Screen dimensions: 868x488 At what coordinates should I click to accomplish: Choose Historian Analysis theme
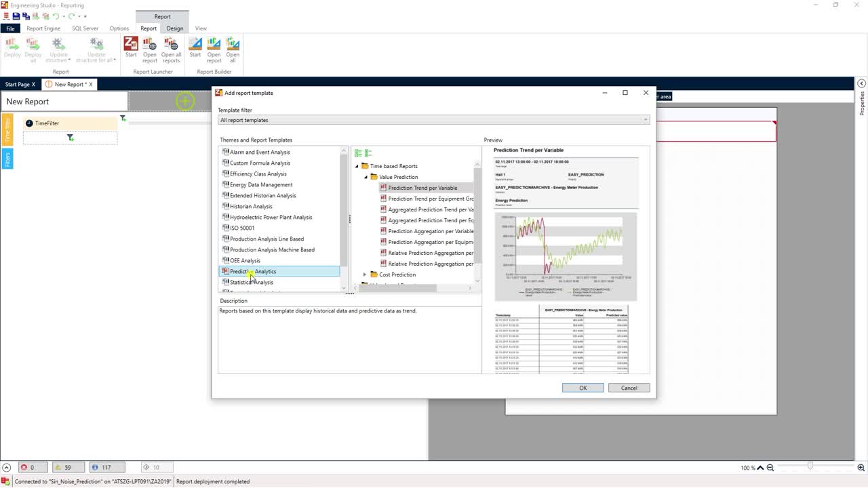click(251, 206)
